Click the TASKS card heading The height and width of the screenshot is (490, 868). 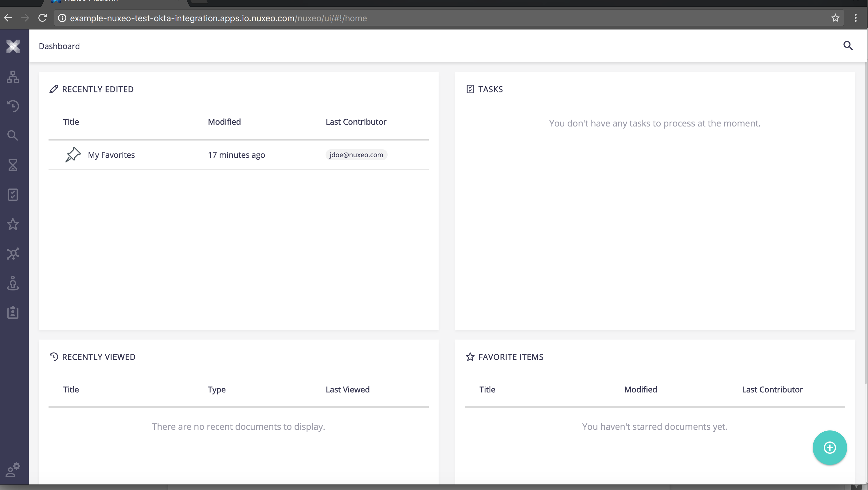[490, 89]
